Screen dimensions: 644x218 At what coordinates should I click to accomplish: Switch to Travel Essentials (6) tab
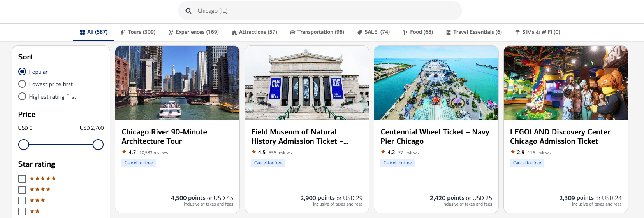pyautogui.click(x=474, y=32)
